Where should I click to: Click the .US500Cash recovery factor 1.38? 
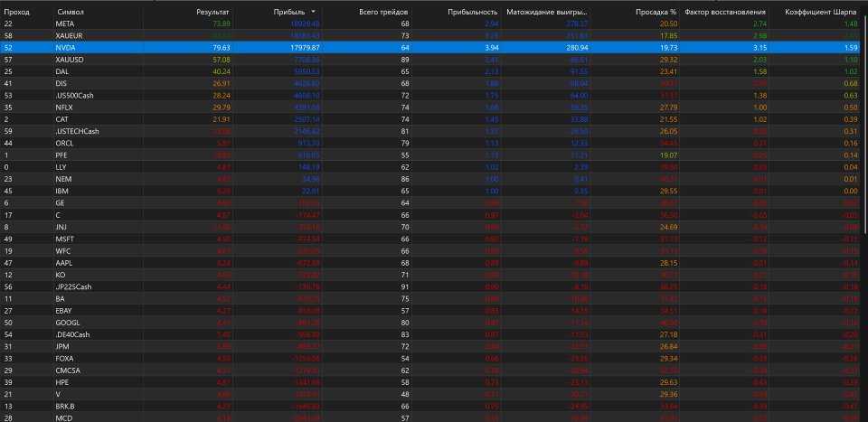[x=760, y=95]
